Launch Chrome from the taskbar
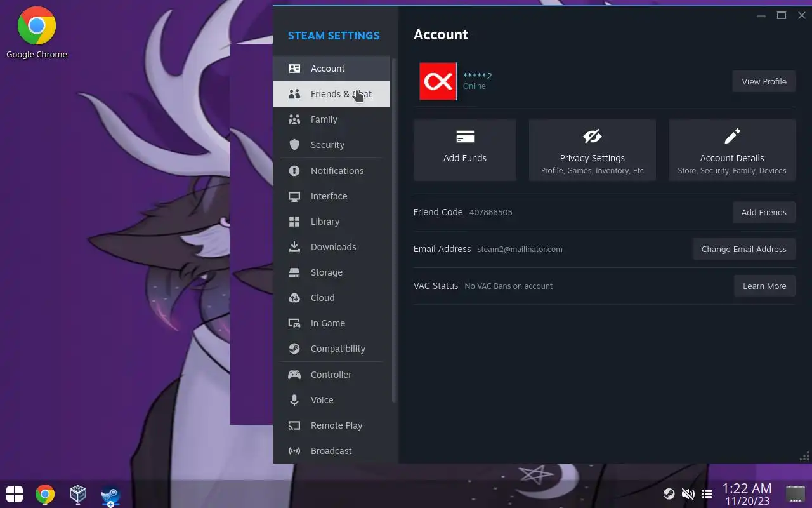The width and height of the screenshot is (812, 508). click(45, 494)
